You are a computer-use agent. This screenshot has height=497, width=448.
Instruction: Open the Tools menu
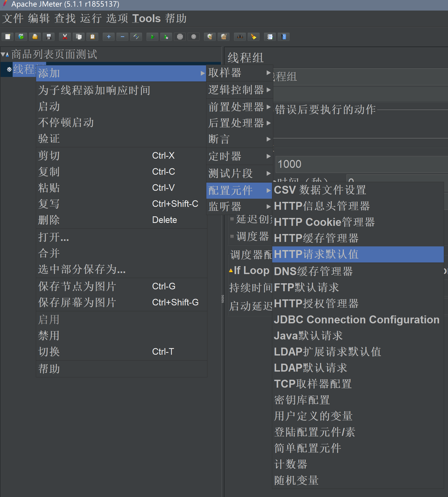[147, 19]
